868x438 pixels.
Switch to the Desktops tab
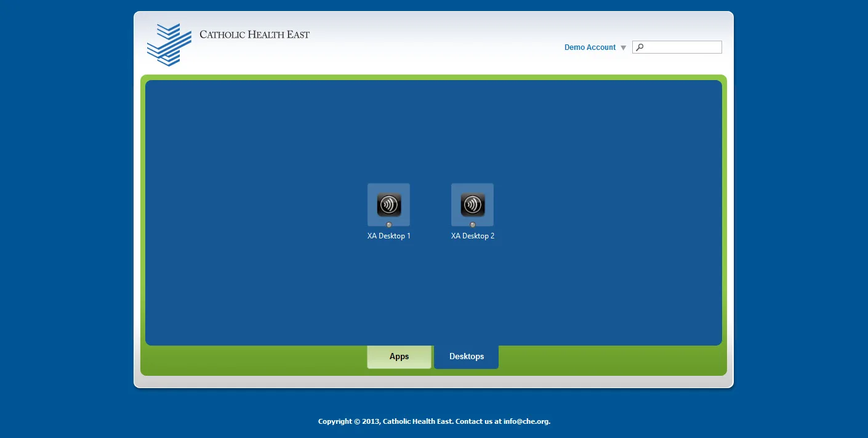click(x=467, y=357)
